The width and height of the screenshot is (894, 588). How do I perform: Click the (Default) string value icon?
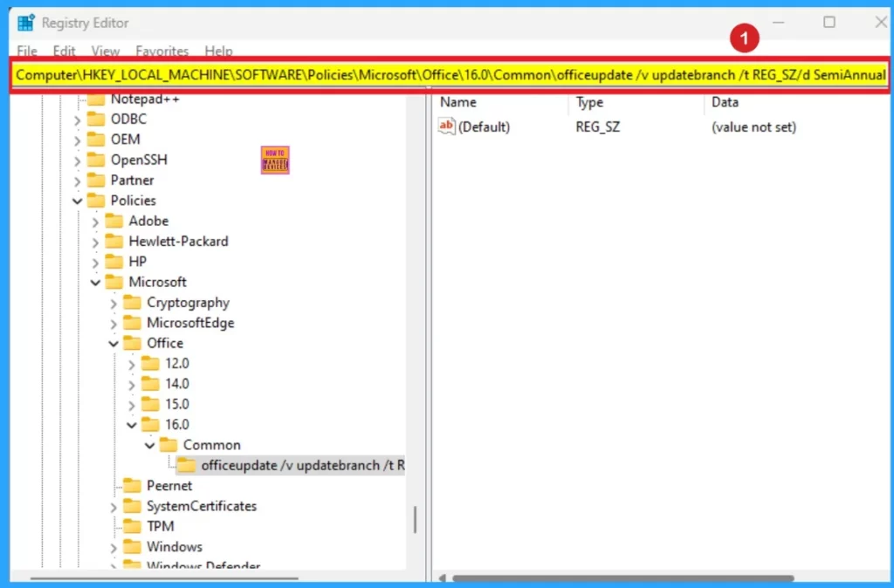coord(447,127)
